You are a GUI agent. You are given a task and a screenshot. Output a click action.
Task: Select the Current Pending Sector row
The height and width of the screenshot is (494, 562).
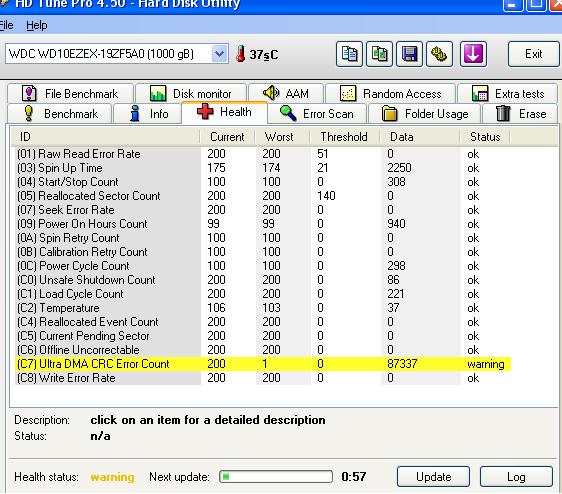tap(263, 336)
